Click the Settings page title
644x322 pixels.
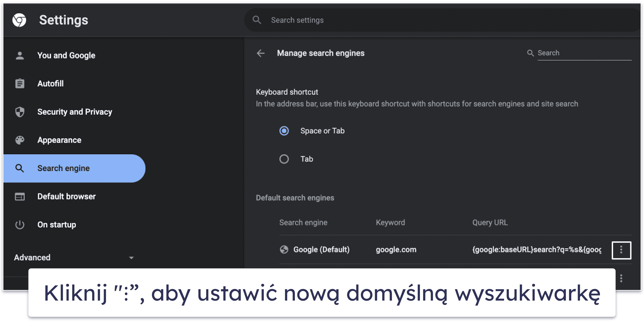point(64,20)
